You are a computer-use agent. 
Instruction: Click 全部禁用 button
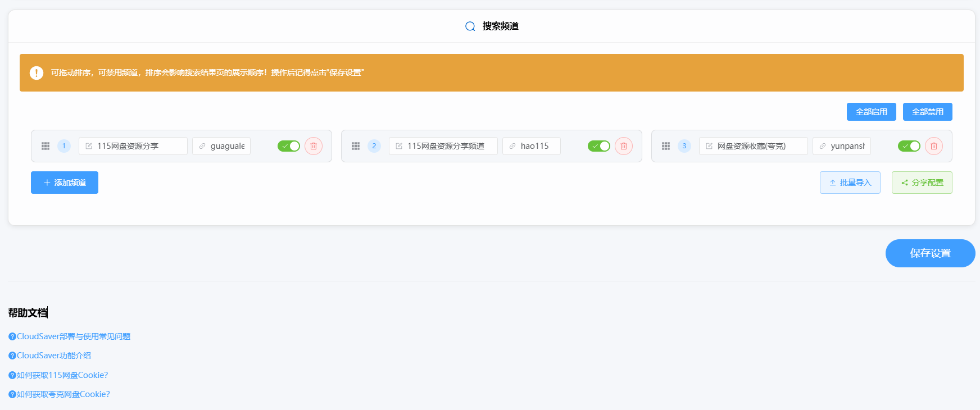pos(928,112)
